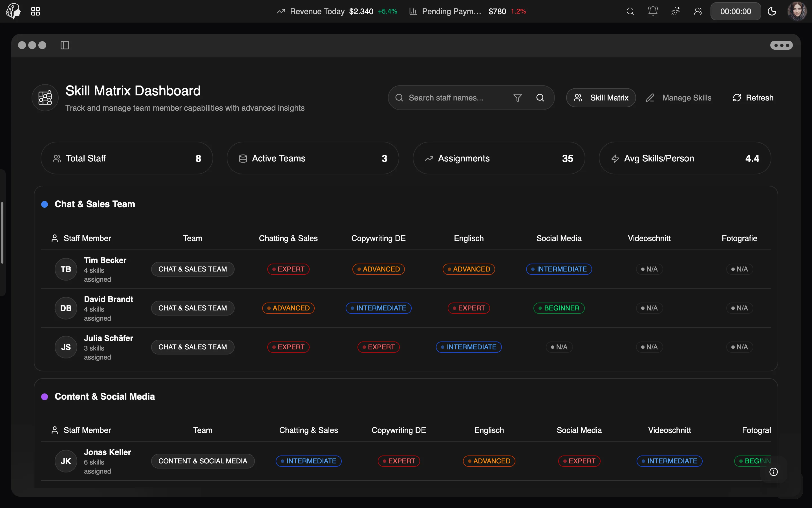Click the Chat & Sales Team heading
This screenshot has height=508, width=812.
(95, 204)
